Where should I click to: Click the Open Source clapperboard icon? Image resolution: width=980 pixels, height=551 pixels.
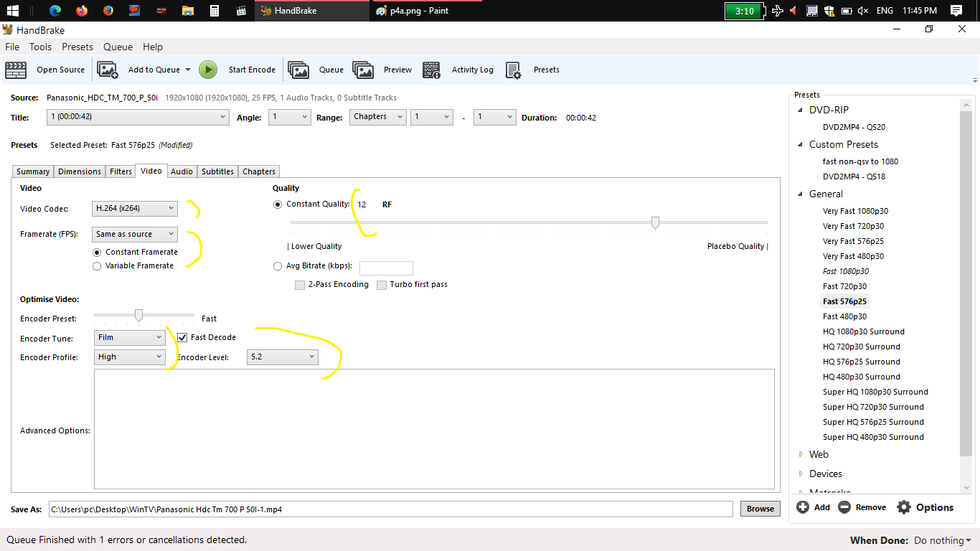point(16,70)
